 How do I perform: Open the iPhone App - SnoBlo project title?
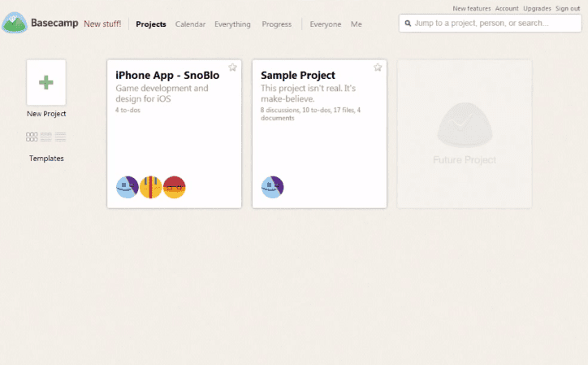[x=167, y=75]
